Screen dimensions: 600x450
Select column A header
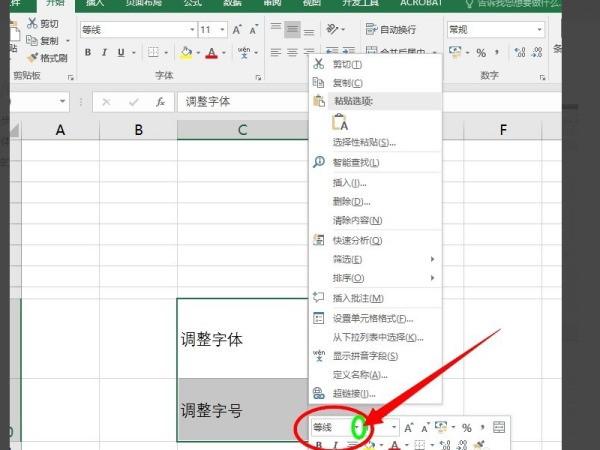60,130
